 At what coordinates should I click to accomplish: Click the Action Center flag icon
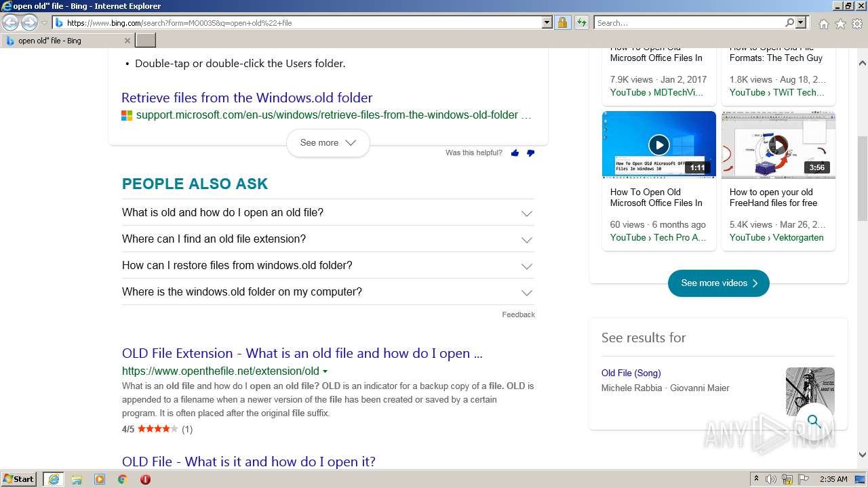click(804, 479)
